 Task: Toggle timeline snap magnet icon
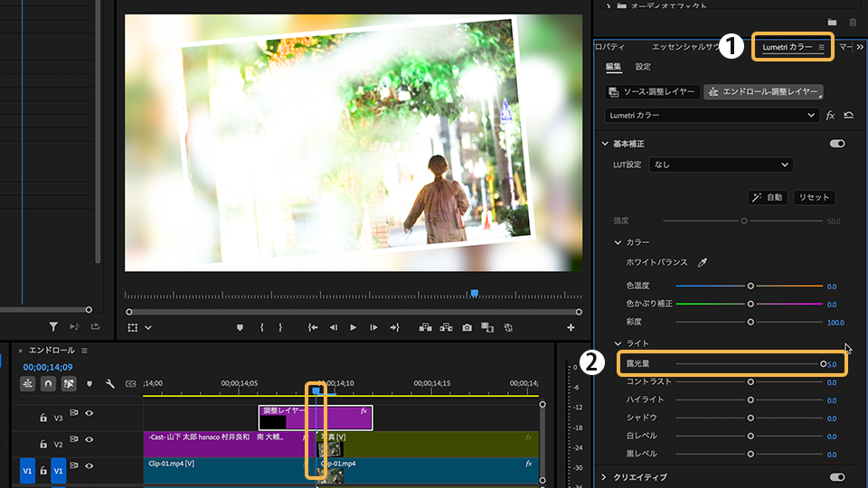click(48, 384)
